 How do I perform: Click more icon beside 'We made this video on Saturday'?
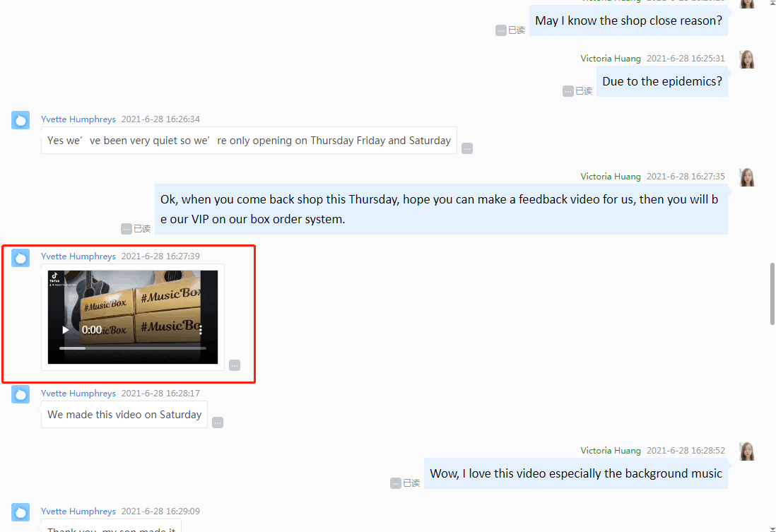tap(218, 422)
